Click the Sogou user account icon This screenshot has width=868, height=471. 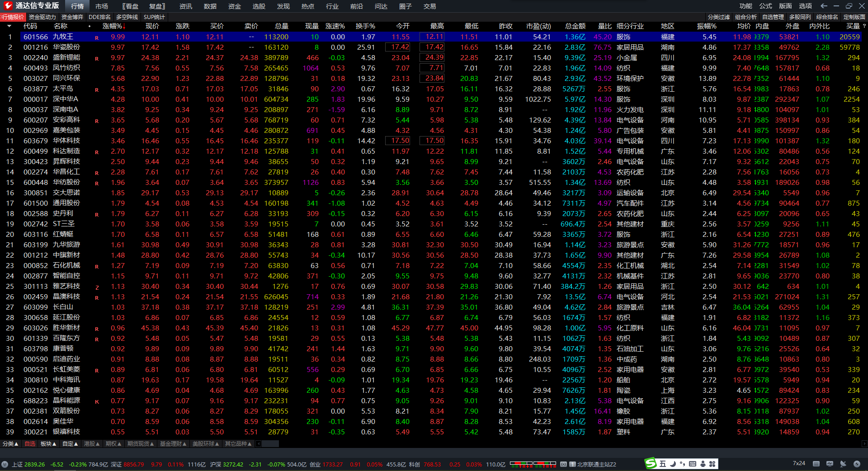(x=703, y=464)
